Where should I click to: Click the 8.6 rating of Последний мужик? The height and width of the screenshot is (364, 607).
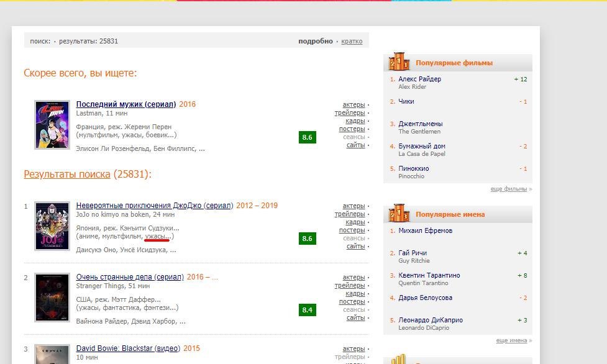308,137
